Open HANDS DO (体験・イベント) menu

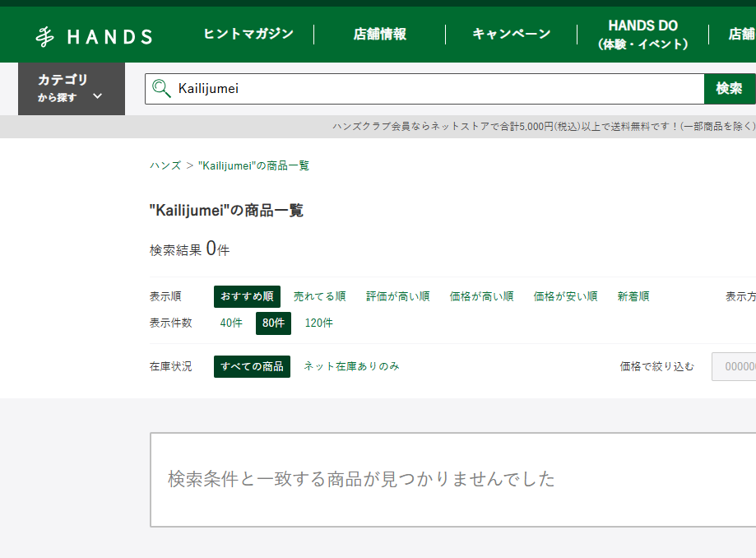point(642,35)
